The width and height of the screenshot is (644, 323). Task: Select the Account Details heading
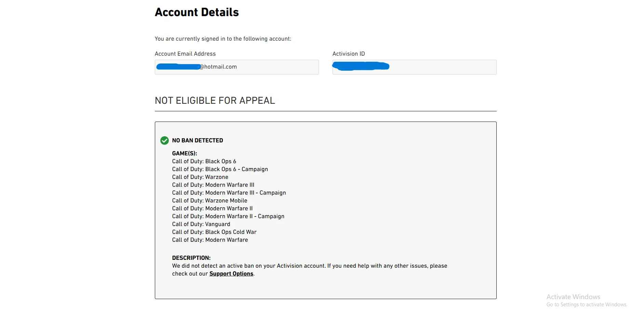[197, 12]
